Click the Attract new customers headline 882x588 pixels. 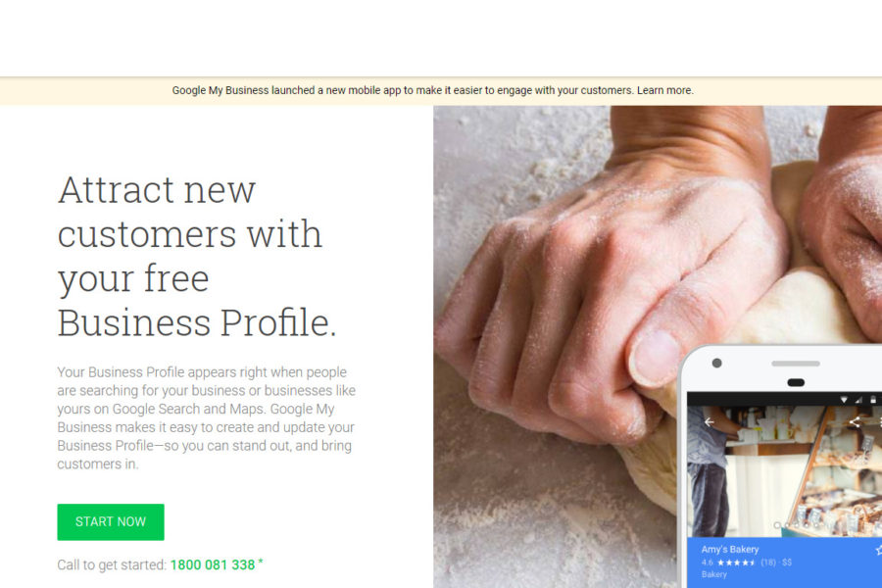click(197, 256)
